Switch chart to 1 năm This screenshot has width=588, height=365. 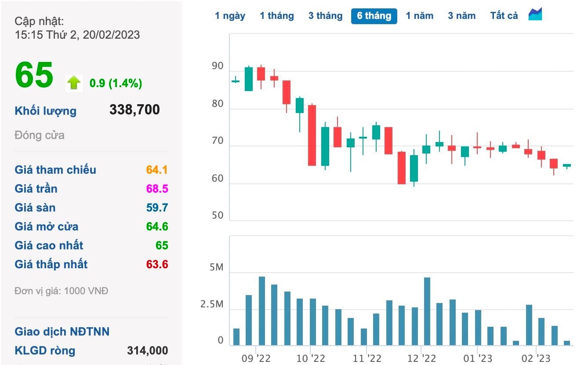tap(420, 16)
